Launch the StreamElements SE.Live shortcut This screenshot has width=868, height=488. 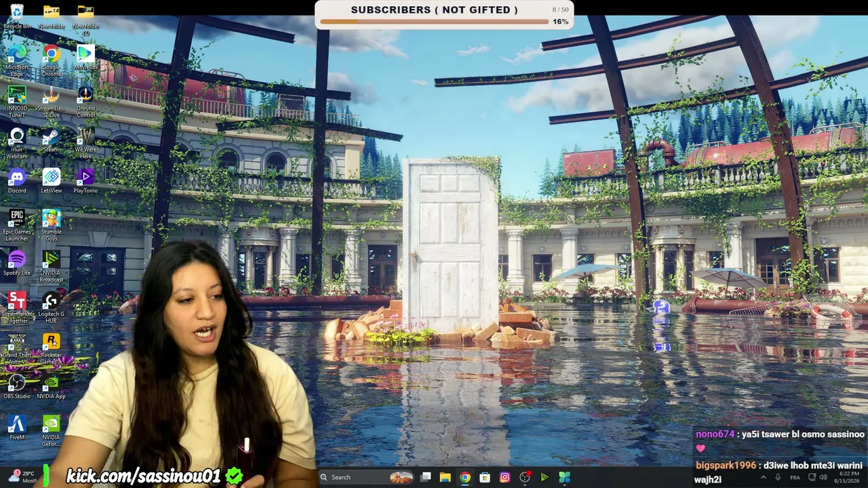52,102
